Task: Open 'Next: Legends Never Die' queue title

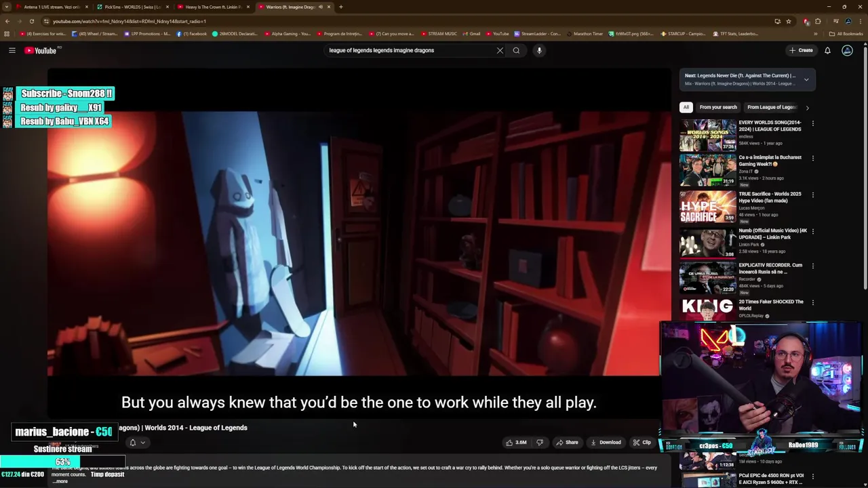Action: (740, 76)
